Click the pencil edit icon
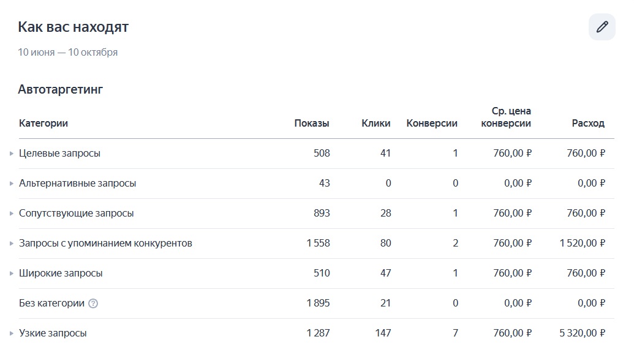 click(x=602, y=27)
